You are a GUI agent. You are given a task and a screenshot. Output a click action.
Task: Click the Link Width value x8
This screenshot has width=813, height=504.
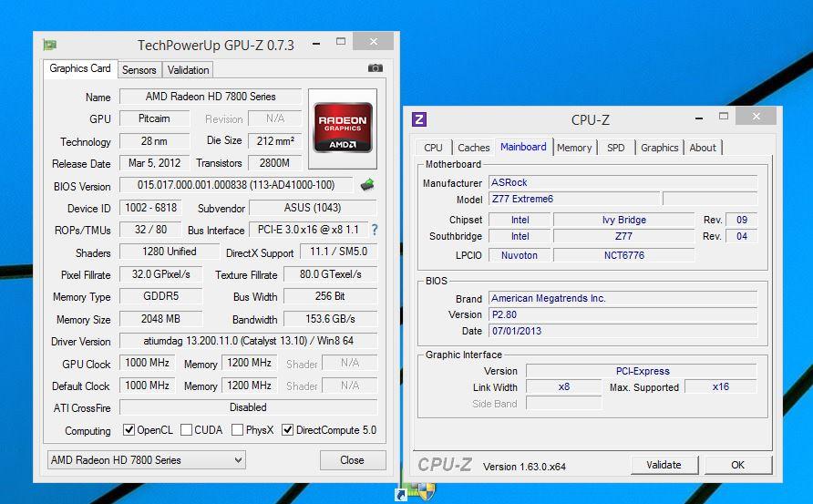coord(564,386)
